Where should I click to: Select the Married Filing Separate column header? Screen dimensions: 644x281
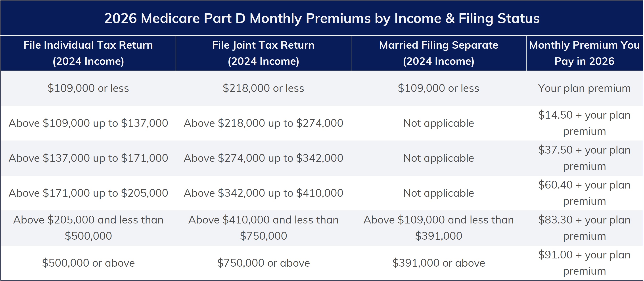click(439, 53)
